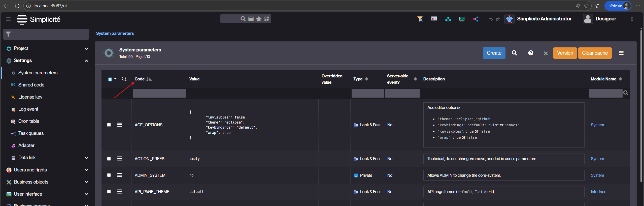Expand the Project menu section
This screenshot has width=644, height=206.
86,48
